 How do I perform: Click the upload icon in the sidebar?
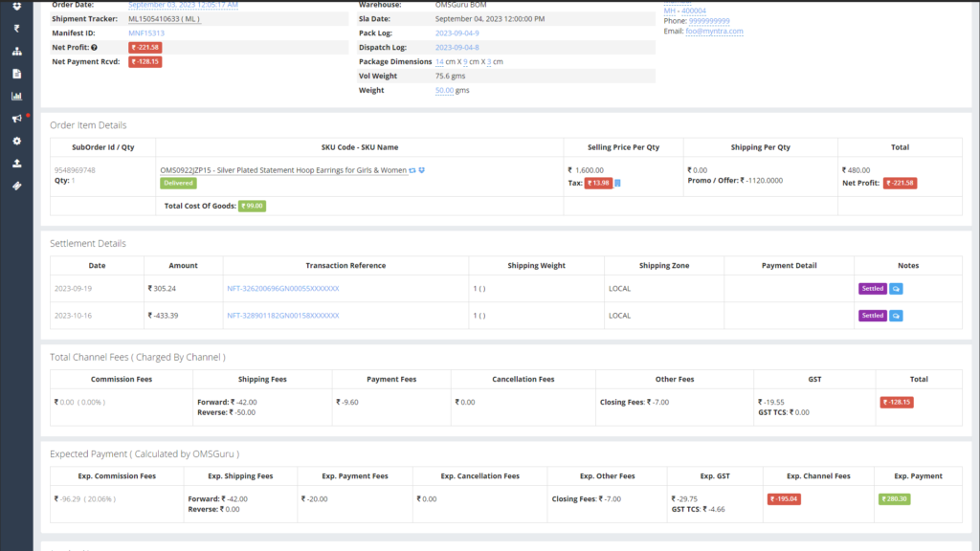point(16,164)
